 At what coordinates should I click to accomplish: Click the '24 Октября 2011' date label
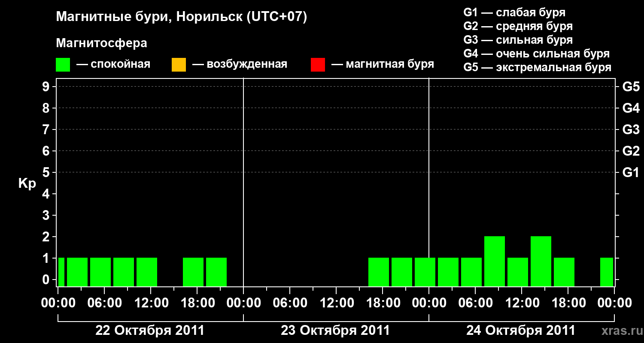point(521,331)
